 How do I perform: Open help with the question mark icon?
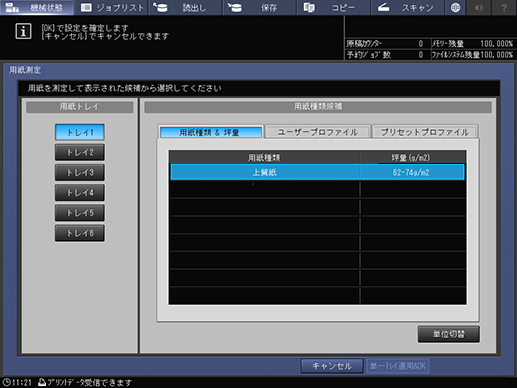tap(504, 7)
